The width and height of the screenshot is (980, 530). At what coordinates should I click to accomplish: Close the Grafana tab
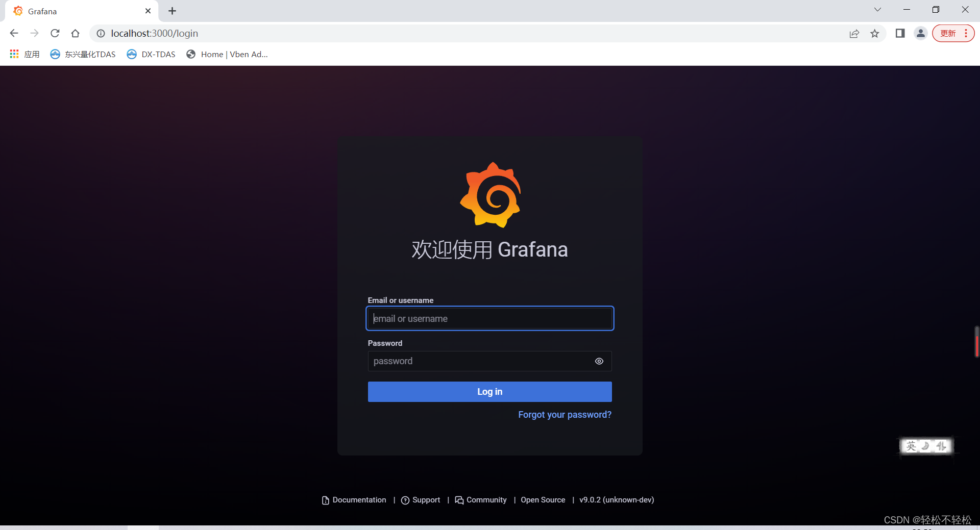click(x=148, y=11)
